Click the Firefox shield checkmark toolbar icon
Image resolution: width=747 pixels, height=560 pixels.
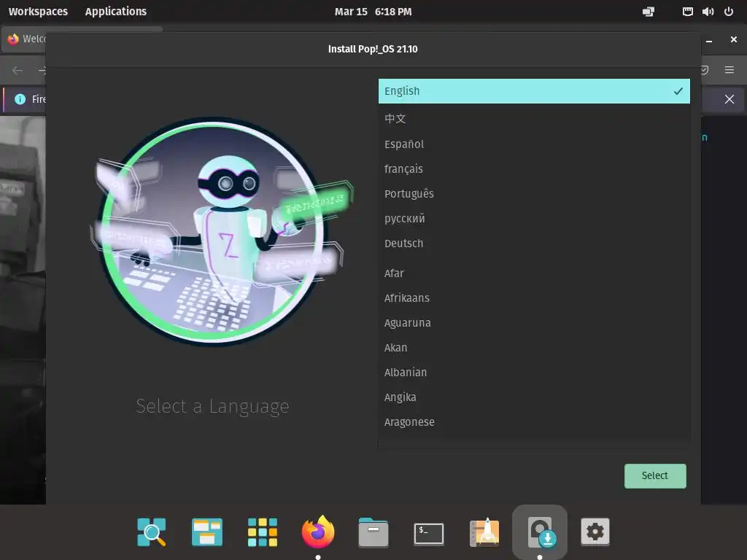(x=705, y=70)
